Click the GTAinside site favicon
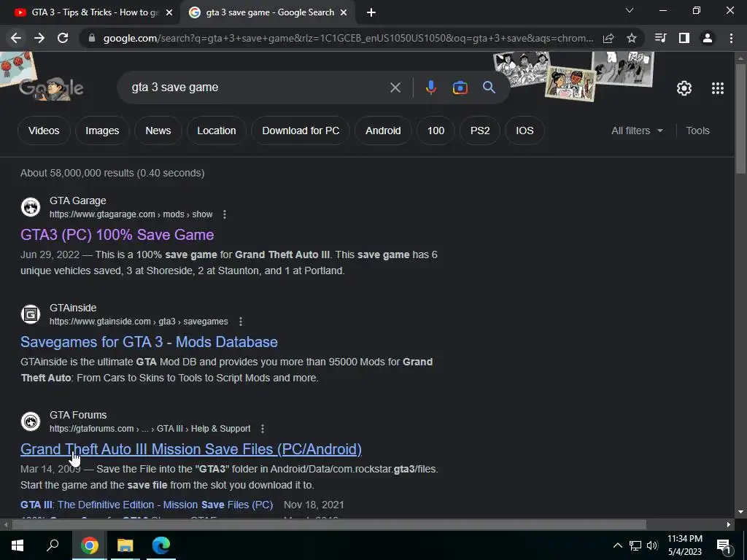 point(31,314)
